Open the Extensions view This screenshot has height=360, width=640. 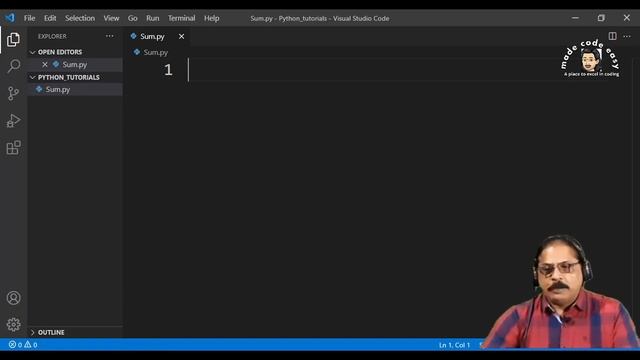pos(13,147)
